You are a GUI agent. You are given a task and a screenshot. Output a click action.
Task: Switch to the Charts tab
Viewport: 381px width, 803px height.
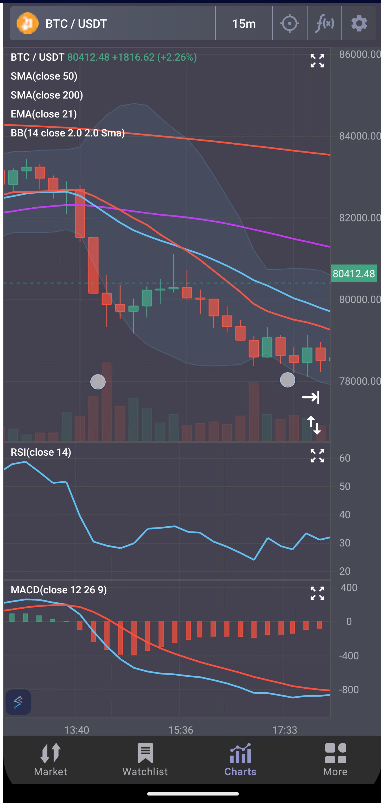240,760
